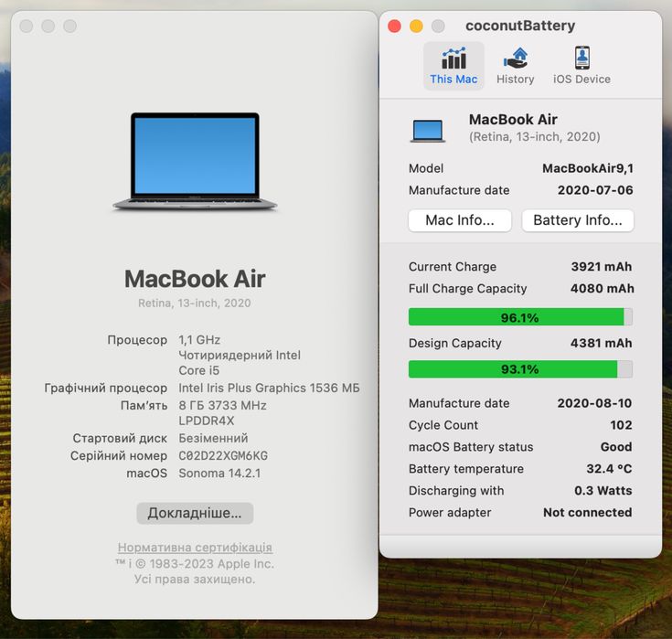Click the 93.1% design capacity bar

tap(520, 369)
